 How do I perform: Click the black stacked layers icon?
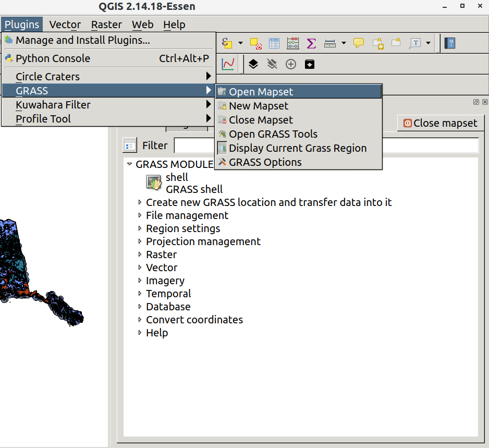[x=253, y=64]
